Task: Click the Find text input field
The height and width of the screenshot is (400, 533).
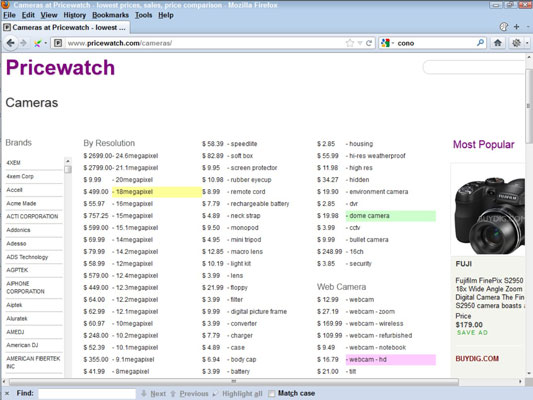Action: click(87, 394)
